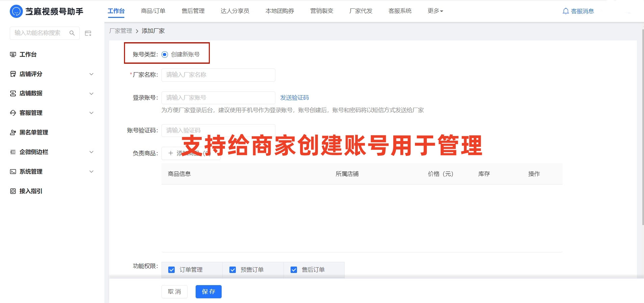The height and width of the screenshot is (303, 644).
Task: Open 黑名单管理 in the left sidebar
Action: (x=34, y=132)
